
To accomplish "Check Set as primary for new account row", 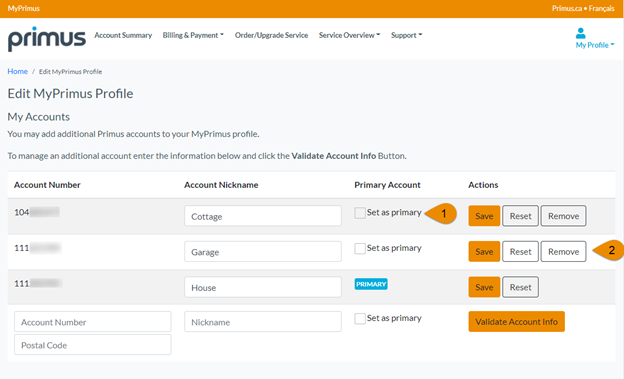I will (x=360, y=318).
